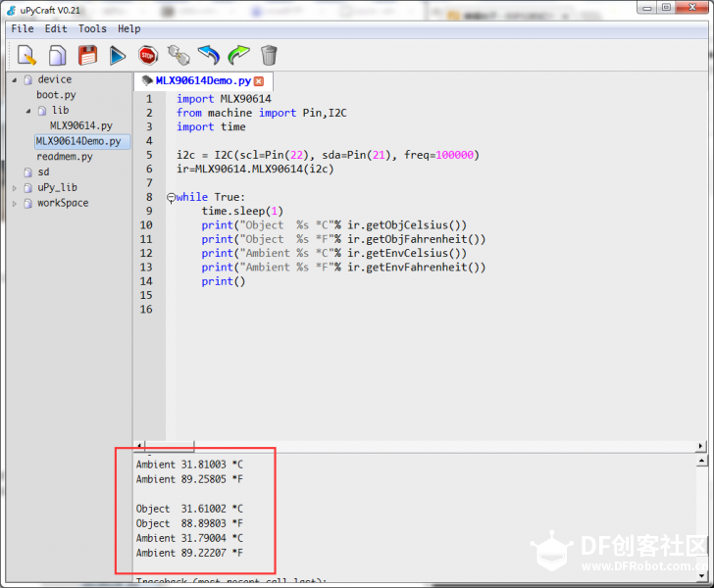Click the uPyCraft title bar logo
714x588 pixels.
pyautogui.click(x=11, y=10)
